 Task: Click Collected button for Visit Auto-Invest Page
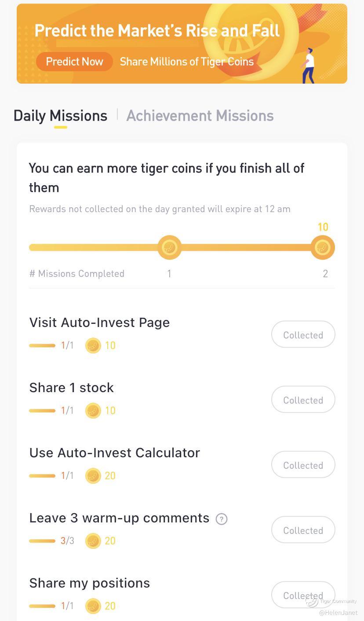click(x=303, y=335)
